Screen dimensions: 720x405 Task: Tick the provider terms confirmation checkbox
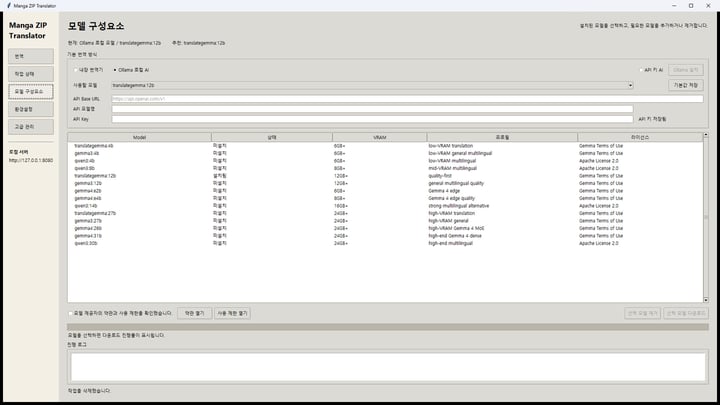tap(71, 314)
